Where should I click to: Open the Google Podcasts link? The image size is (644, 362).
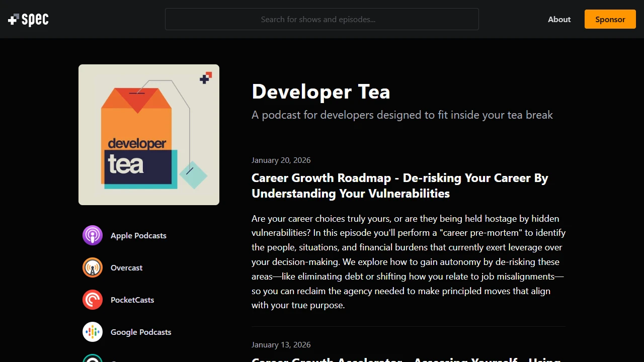click(x=141, y=332)
